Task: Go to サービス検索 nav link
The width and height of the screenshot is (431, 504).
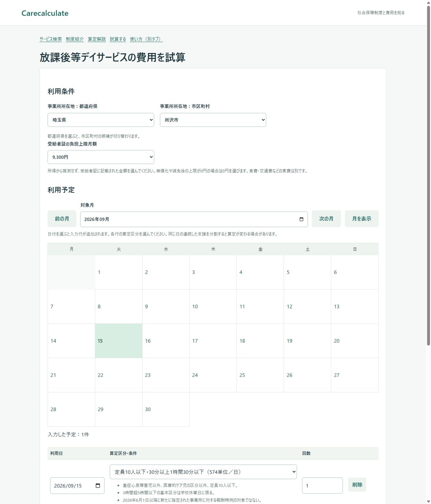Action: click(x=51, y=39)
